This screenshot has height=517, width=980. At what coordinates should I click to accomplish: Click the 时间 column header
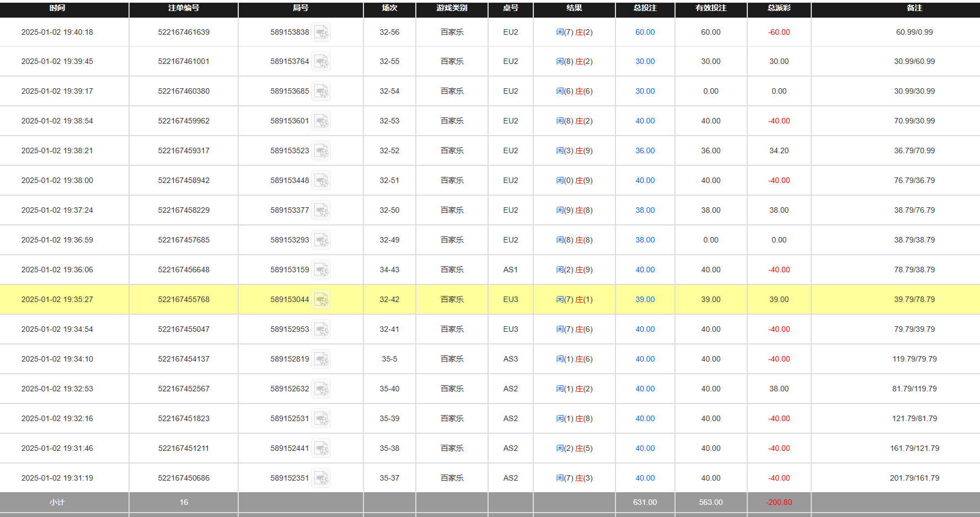57,8
